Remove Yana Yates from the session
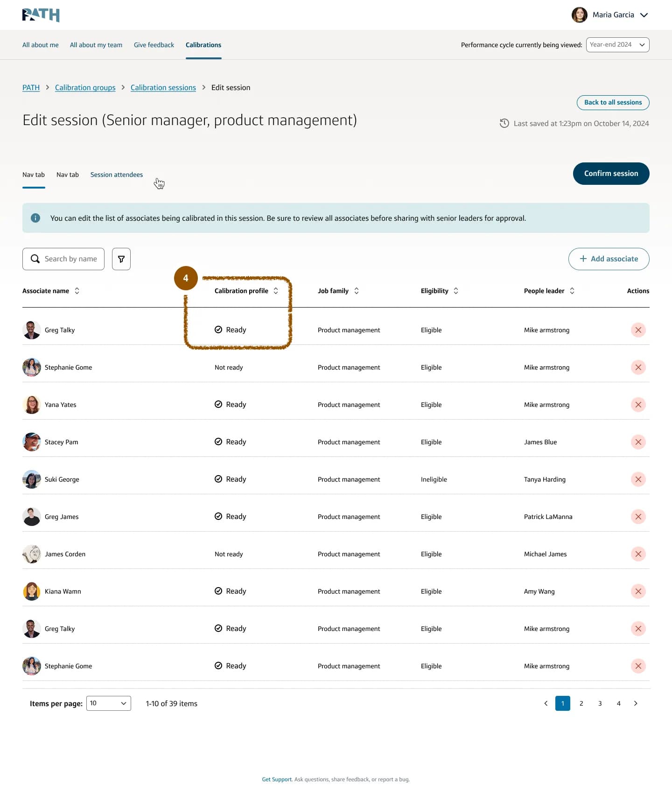This screenshot has width=672, height=799. point(638,405)
